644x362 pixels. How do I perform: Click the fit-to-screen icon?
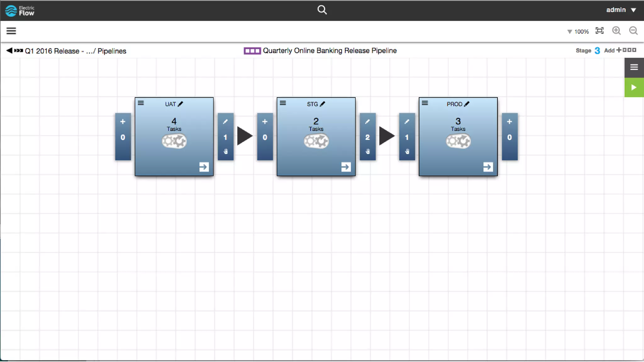click(x=599, y=31)
